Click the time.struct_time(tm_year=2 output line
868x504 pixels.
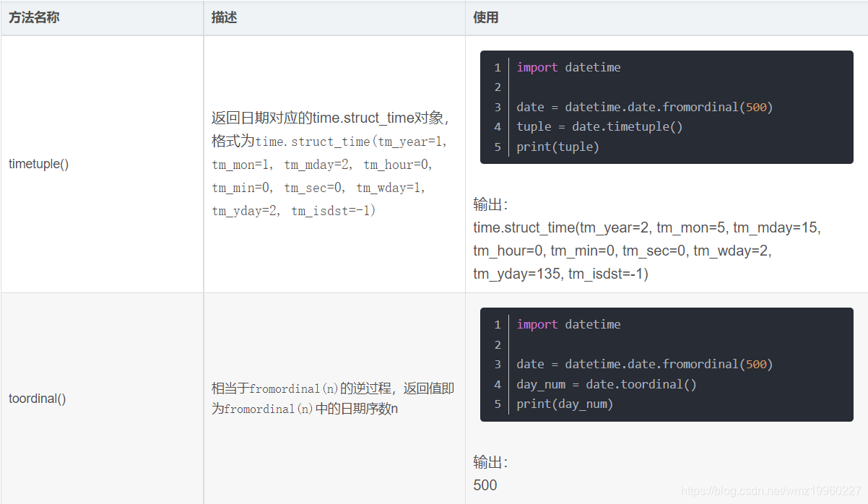[647, 228]
